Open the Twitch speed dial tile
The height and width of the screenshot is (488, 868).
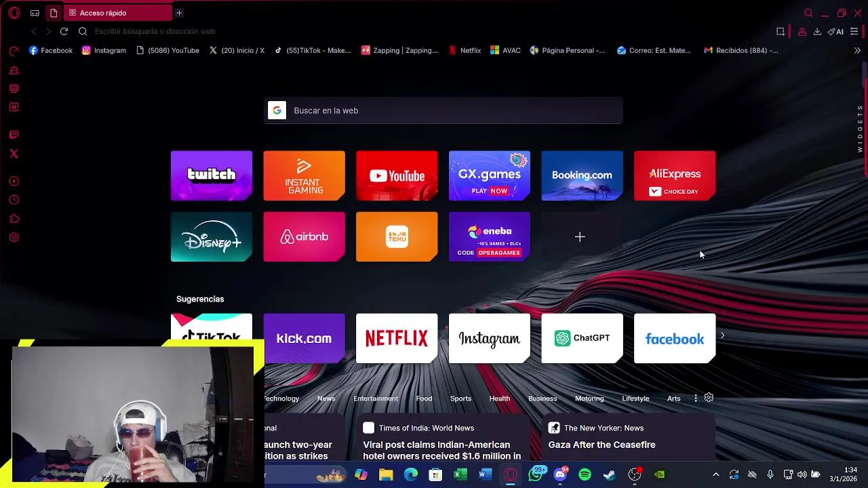(212, 176)
